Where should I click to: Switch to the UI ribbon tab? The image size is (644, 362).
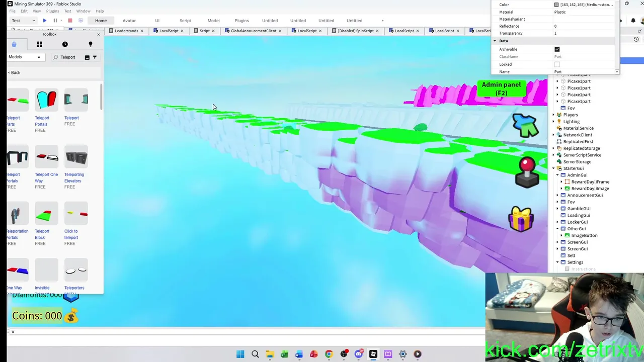click(157, 21)
